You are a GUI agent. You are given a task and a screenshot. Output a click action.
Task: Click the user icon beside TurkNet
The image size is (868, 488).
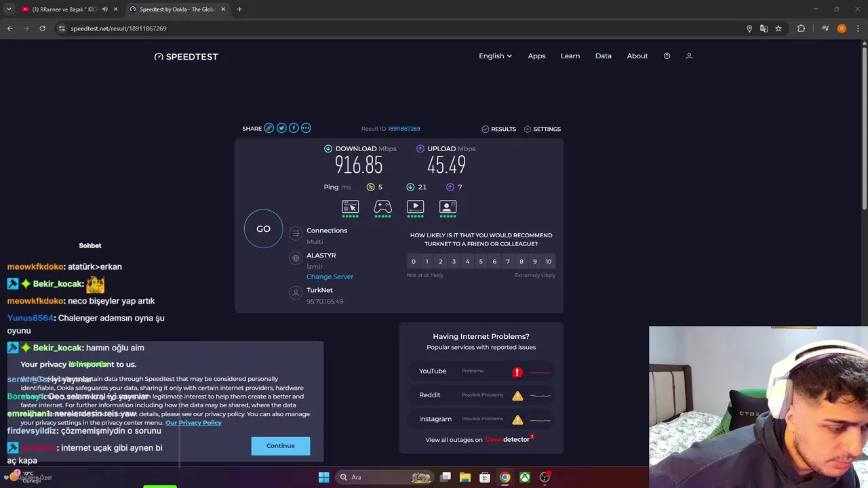[295, 293]
